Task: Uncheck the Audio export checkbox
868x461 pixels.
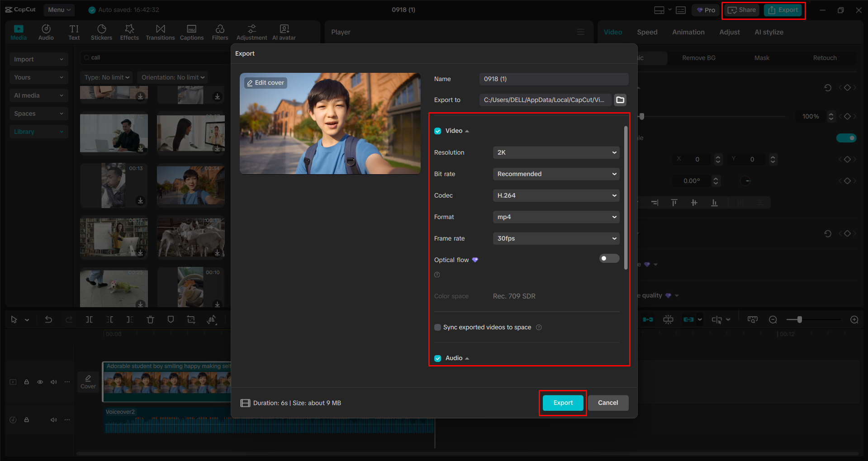Action: click(437, 358)
